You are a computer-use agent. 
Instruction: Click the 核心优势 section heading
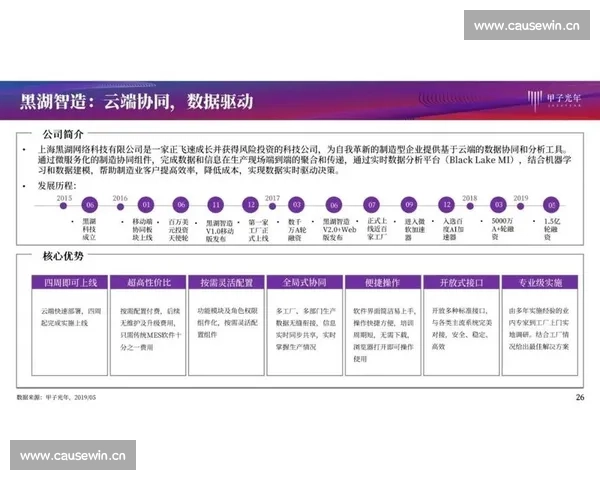point(63,256)
